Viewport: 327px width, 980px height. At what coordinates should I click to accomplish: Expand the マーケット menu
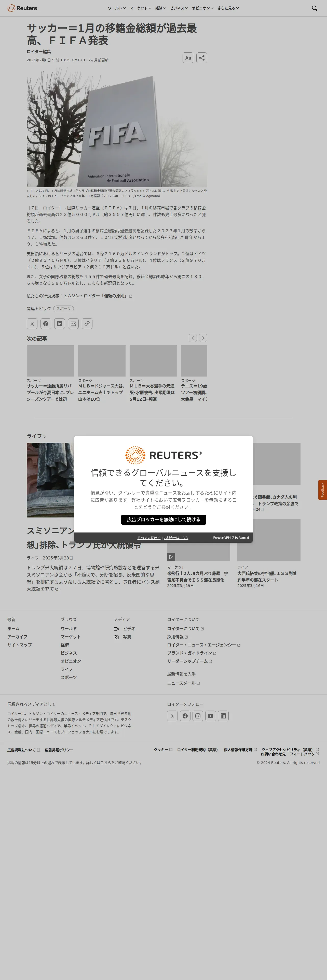(141, 8)
